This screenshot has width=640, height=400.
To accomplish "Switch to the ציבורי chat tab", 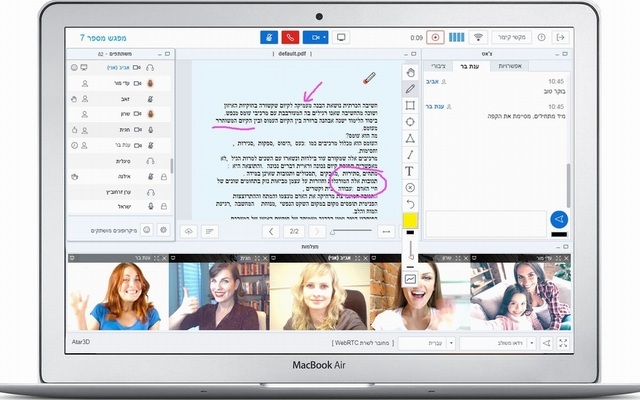I will coord(438,66).
